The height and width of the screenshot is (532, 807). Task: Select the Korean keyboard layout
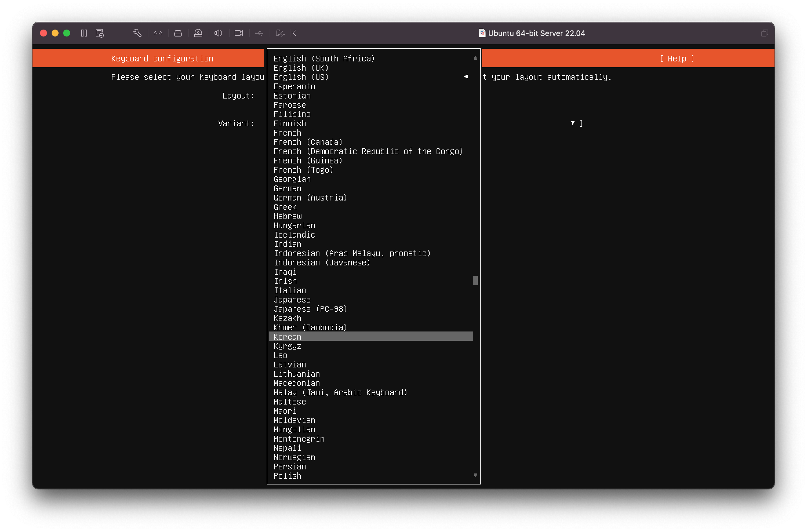click(x=370, y=337)
